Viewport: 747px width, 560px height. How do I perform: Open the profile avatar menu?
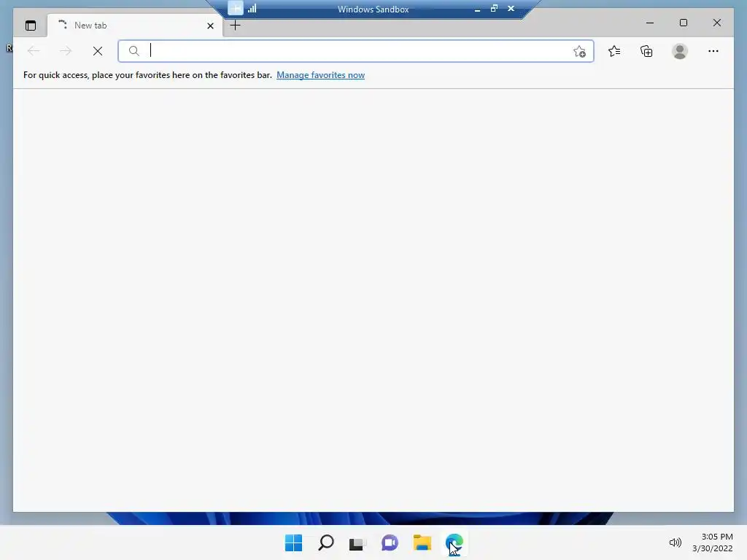point(680,51)
